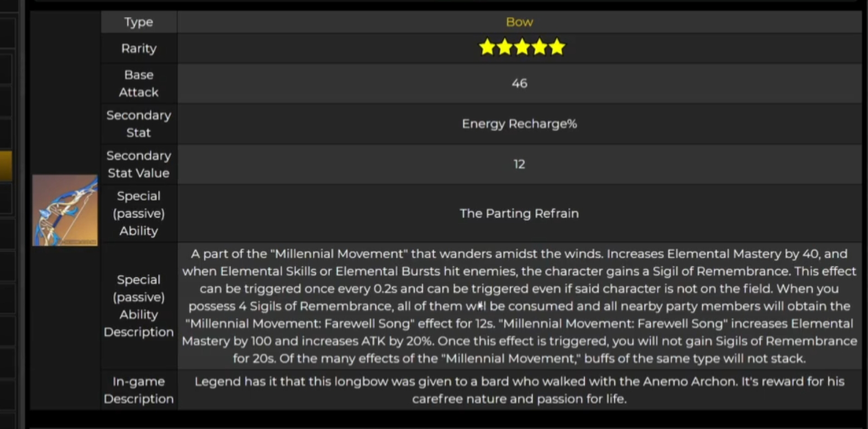Image resolution: width=868 pixels, height=429 pixels.
Task: Click the "Base Attack" row header
Action: pos(138,83)
